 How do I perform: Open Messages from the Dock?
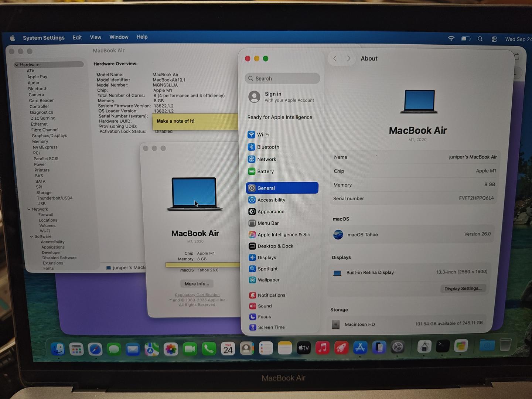pyautogui.click(x=114, y=349)
